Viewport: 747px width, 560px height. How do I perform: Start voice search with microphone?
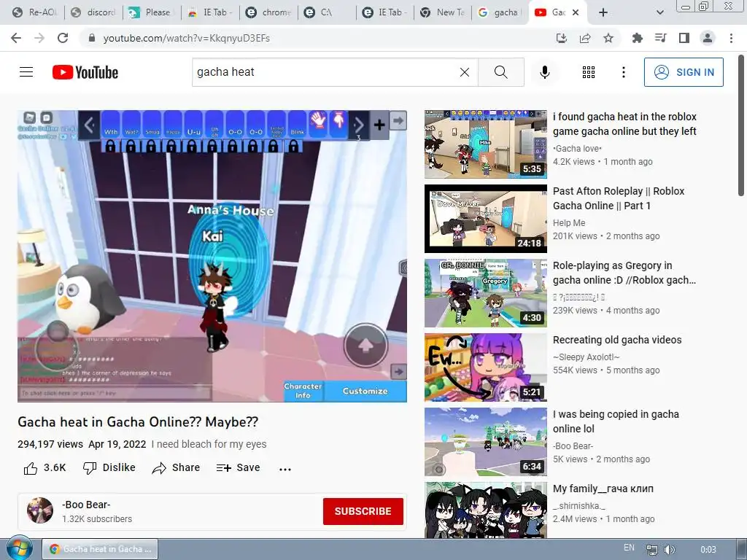point(544,72)
